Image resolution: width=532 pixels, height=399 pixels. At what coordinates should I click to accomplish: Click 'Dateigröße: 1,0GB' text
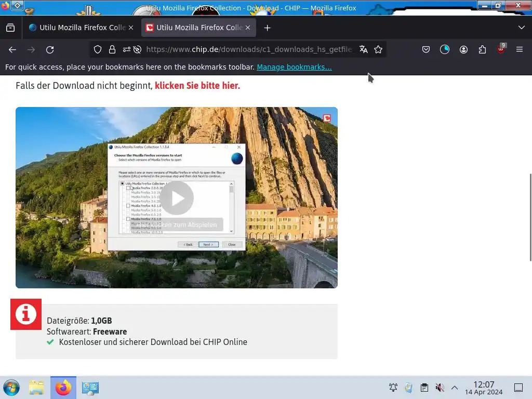pos(79,321)
